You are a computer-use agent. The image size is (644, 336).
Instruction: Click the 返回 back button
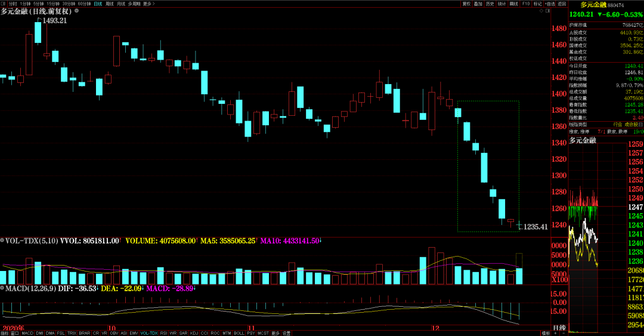point(562,4)
